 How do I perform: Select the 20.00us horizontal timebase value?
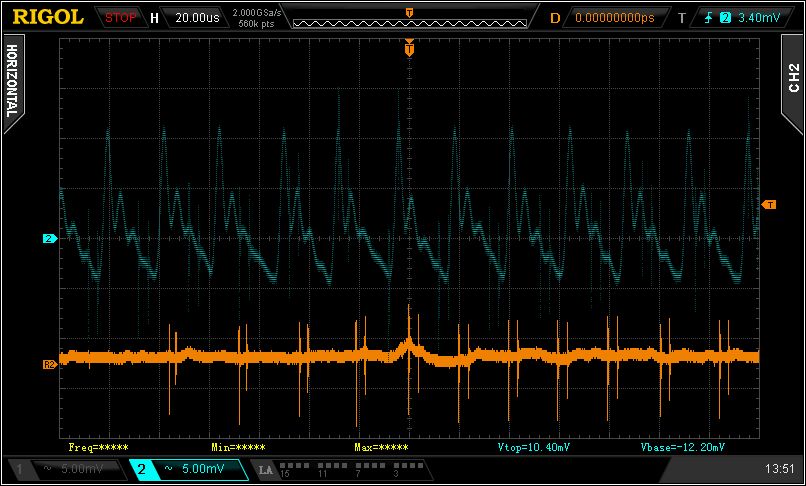(x=197, y=17)
